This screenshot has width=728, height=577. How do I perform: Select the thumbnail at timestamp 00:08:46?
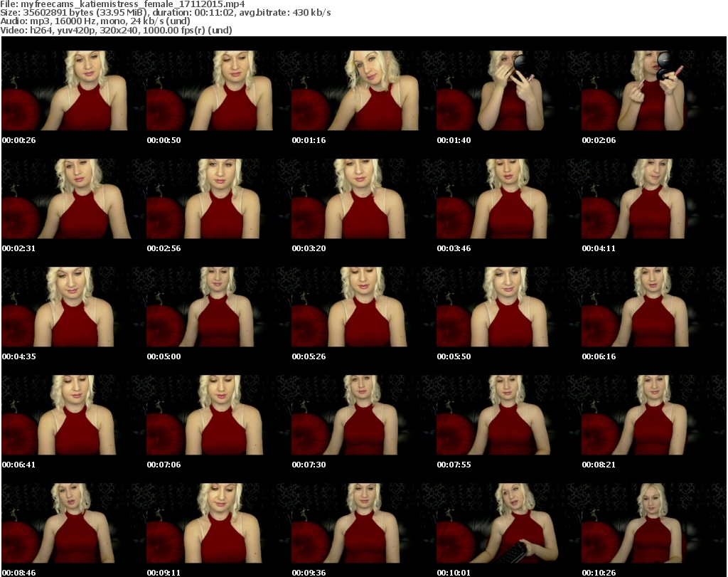[x=74, y=524]
